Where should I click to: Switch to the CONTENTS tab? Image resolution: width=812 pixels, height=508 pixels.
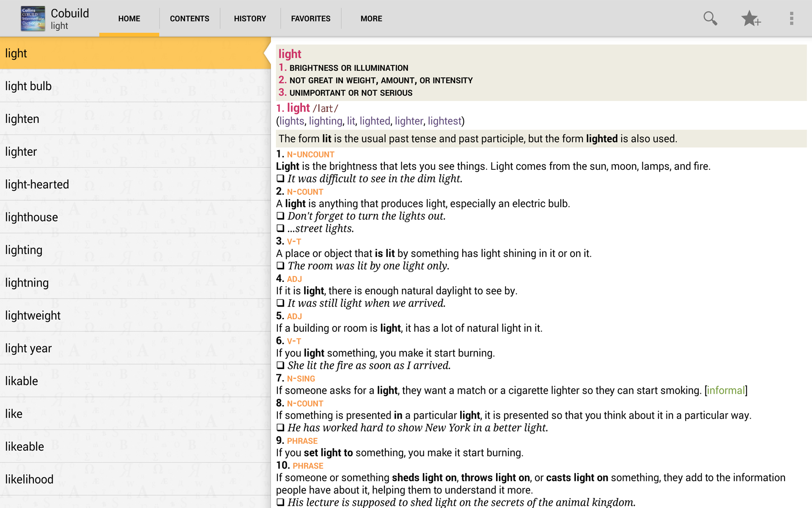189,19
